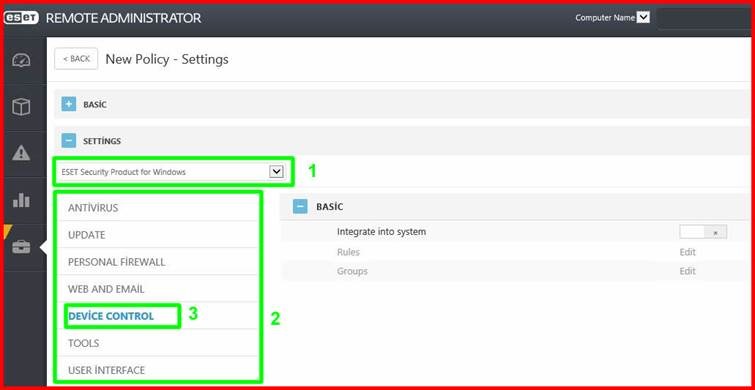The height and width of the screenshot is (390, 755).
Task: Open the ESET Security Product for Windows dropdown
Action: pos(172,172)
